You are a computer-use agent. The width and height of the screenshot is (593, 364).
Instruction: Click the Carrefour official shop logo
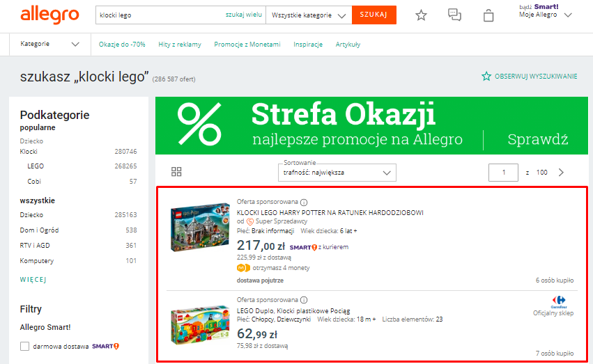559,301
